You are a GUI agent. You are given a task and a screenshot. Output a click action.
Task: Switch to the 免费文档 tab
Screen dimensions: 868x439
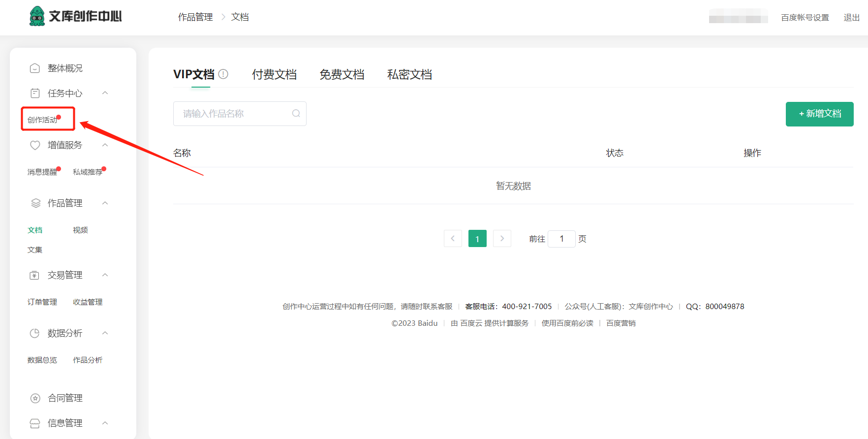(341, 74)
